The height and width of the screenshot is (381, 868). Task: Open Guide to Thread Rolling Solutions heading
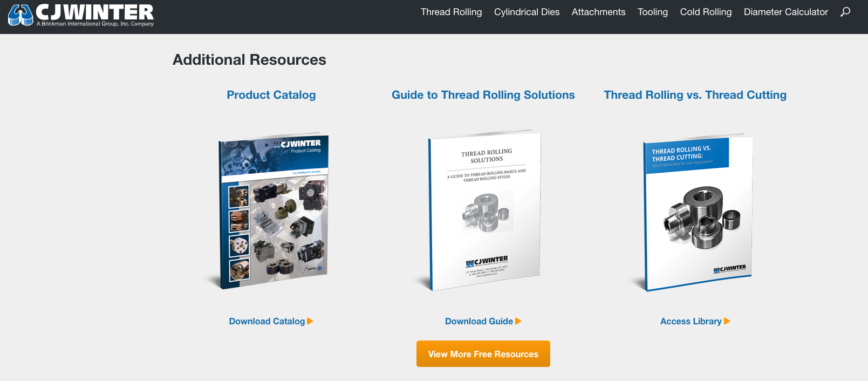[x=483, y=95]
